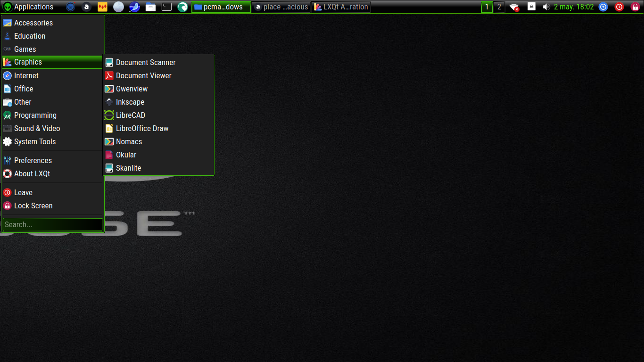Image resolution: width=644 pixels, height=362 pixels.
Task: Launch the blue round quicklaunch icon
Action: tap(70, 7)
